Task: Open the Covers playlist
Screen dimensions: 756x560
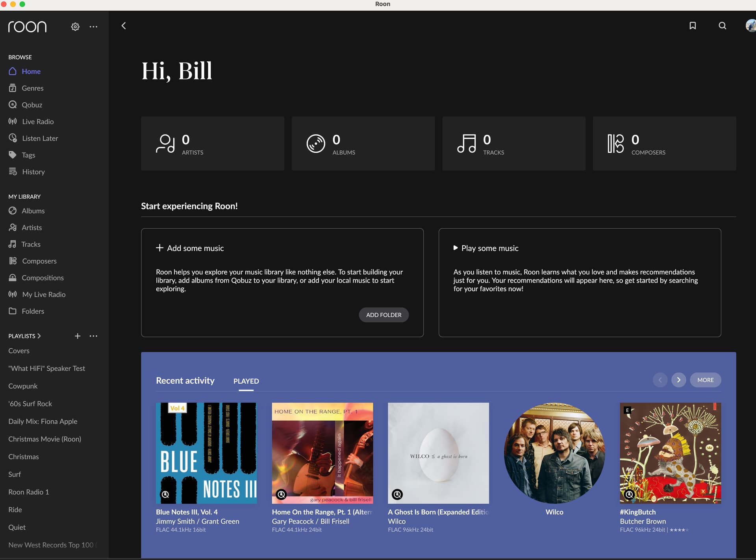Action: pos(19,351)
